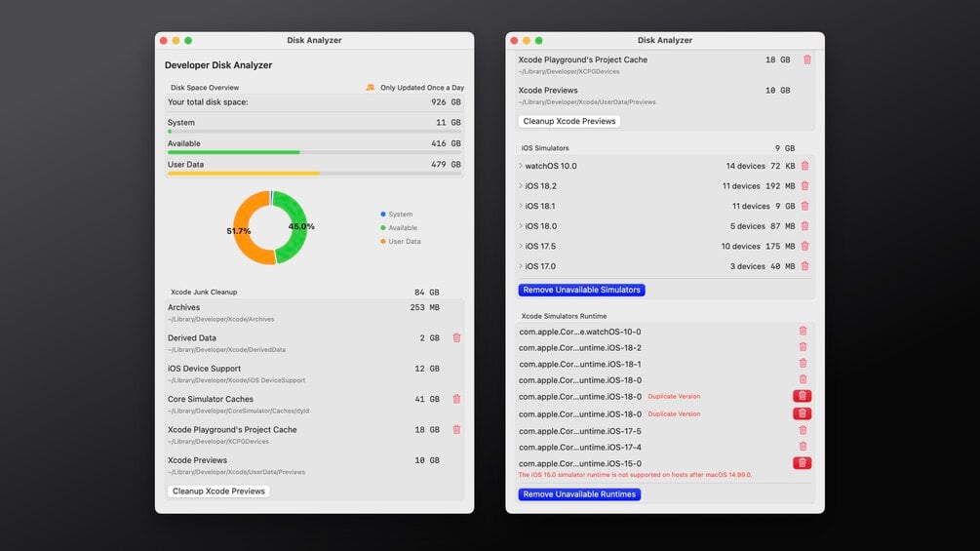This screenshot has width=980, height=551.
Task: Select the Archives row
Action: (314, 313)
